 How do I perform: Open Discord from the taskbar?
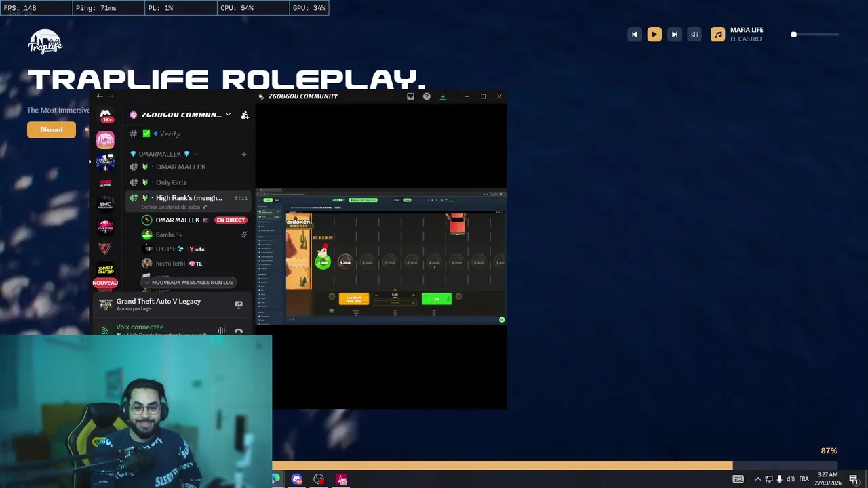point(296,479)
